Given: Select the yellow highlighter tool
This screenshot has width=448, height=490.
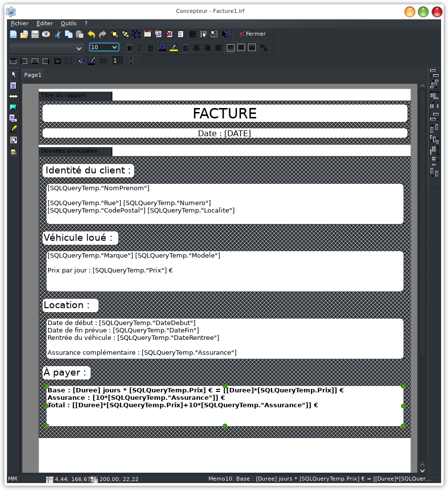Looking at the screenshot, I should [x=13, y=129].
